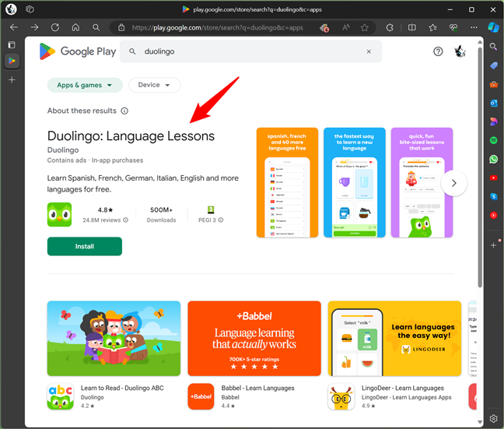This screenshot has width=504, height=429.
Task: Open Duolingo ABC banner image
Action: (x=114, y=338)
